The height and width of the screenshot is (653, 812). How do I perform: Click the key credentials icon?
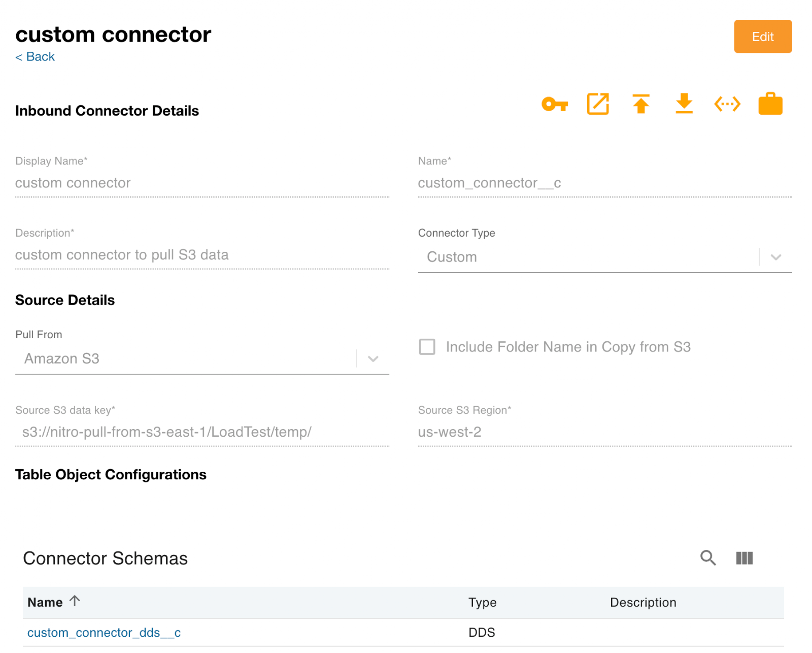pyautogui.click(x=554, y=104)
